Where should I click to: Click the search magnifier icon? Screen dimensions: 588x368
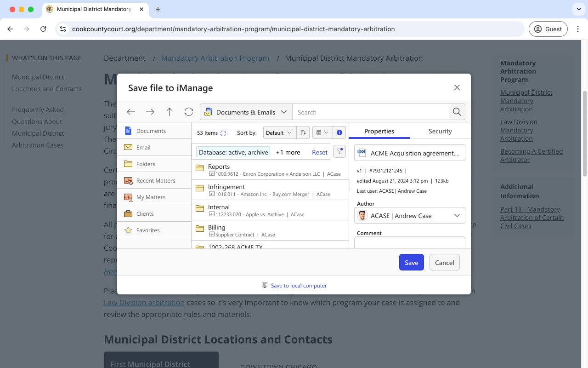[457, 112]
